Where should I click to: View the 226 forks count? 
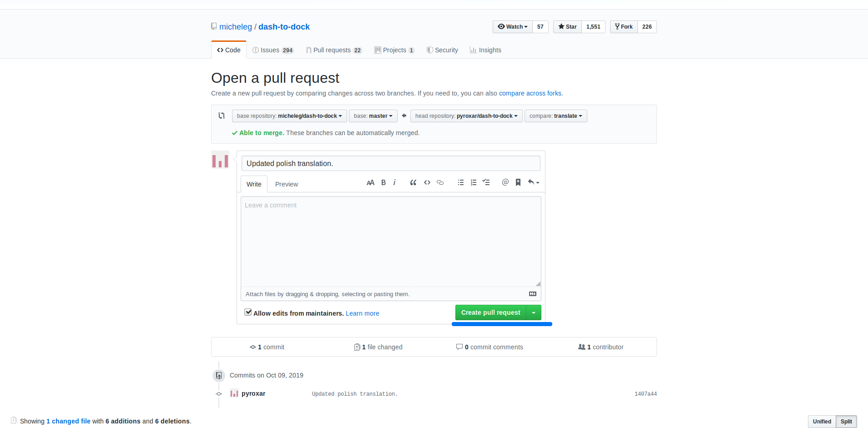(647, 27)
